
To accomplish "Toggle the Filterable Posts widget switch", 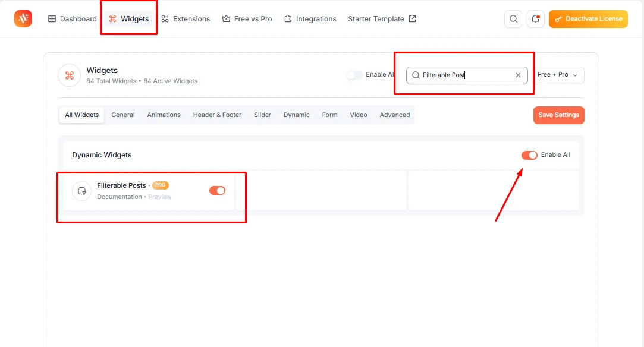I will click(217, 190).
